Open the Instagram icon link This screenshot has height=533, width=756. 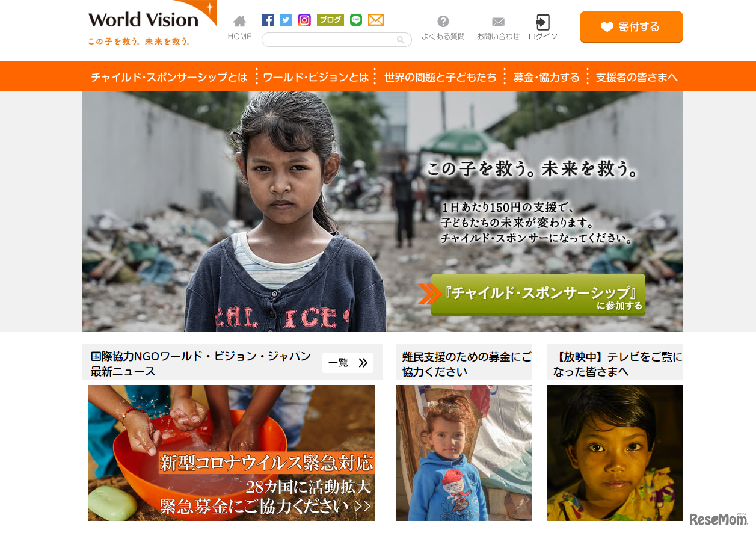(x=304, y=20)
